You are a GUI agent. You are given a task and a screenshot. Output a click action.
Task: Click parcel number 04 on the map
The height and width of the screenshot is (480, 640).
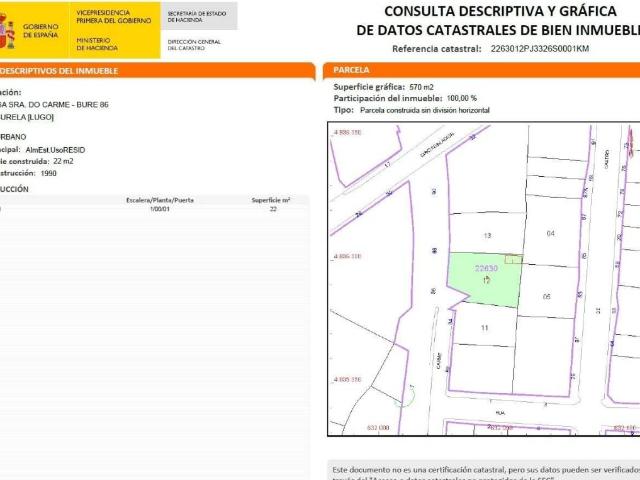tap(550, 233)
